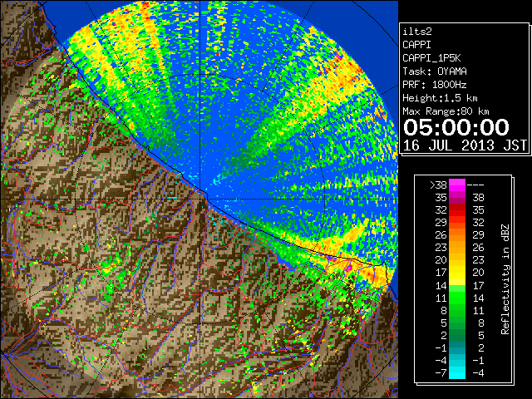Screen dimensions: 532x399
Task: Pick the bright green 11–14 dBZ band
Action: tap(457, 298)
